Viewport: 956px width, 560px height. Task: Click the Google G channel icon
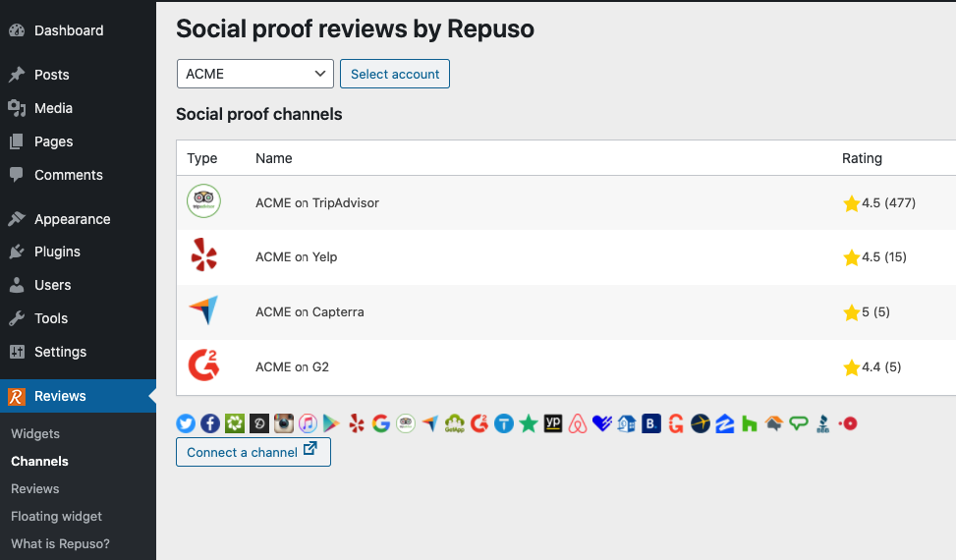click(381, 423)
